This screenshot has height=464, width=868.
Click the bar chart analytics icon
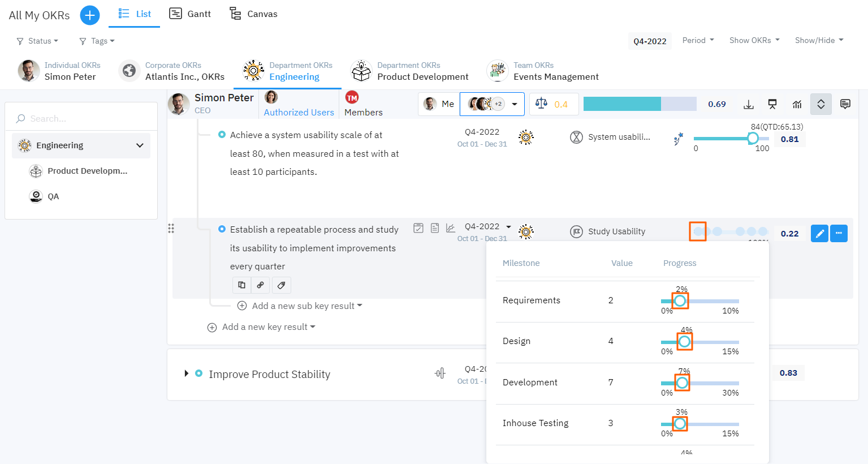(797, 104)
